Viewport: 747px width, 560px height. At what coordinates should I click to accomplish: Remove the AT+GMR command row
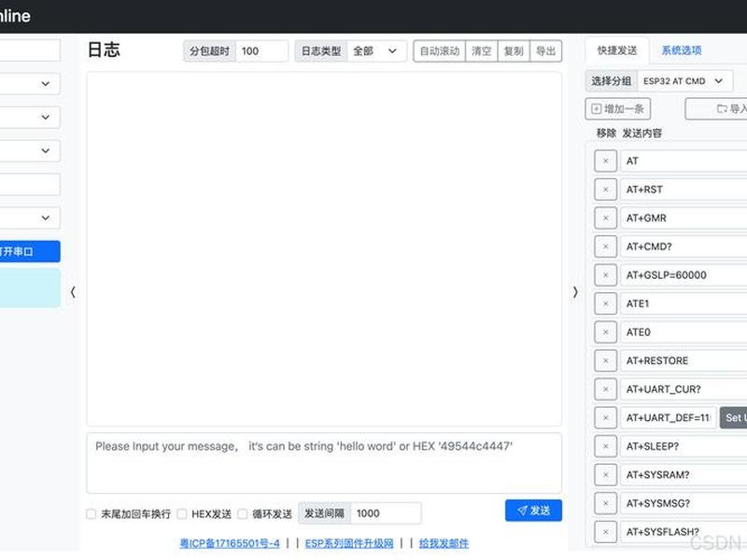click(605, 218)
